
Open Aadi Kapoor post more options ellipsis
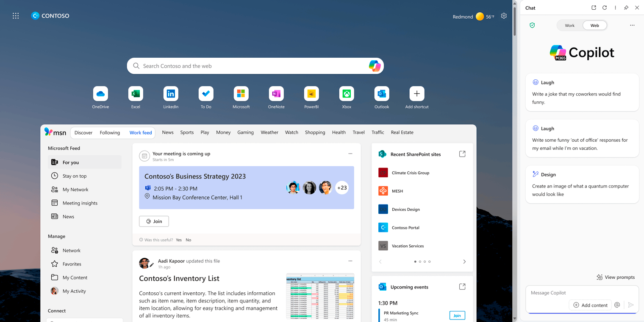click(x=350, y=261)
